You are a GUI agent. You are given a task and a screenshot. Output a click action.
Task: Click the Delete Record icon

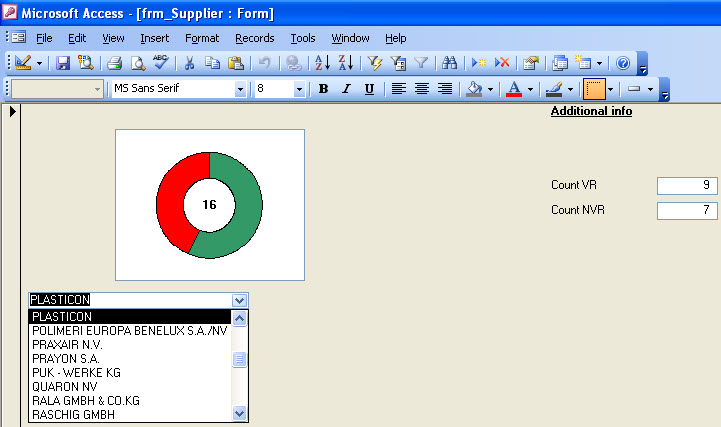[502, 63]
